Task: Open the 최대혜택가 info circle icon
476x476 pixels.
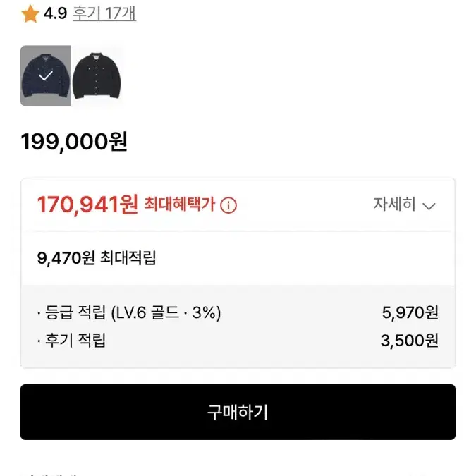Action: click(x=228, y=205)
